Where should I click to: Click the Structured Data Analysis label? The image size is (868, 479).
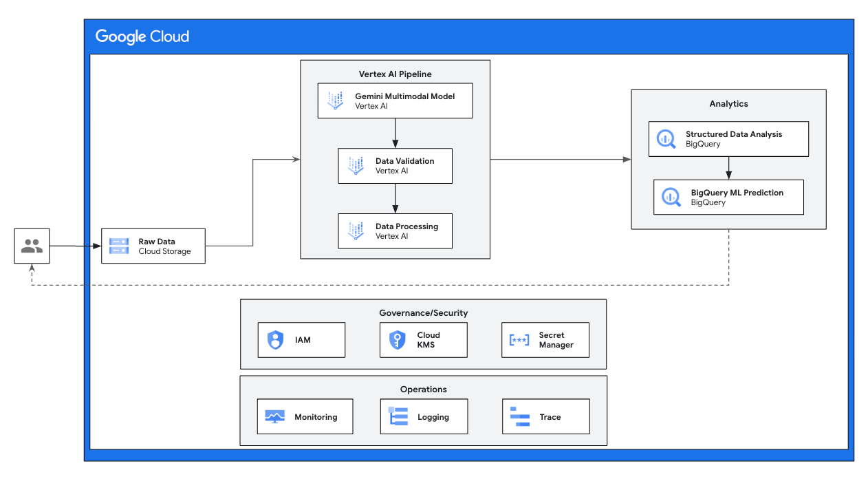tap(734, 134)
